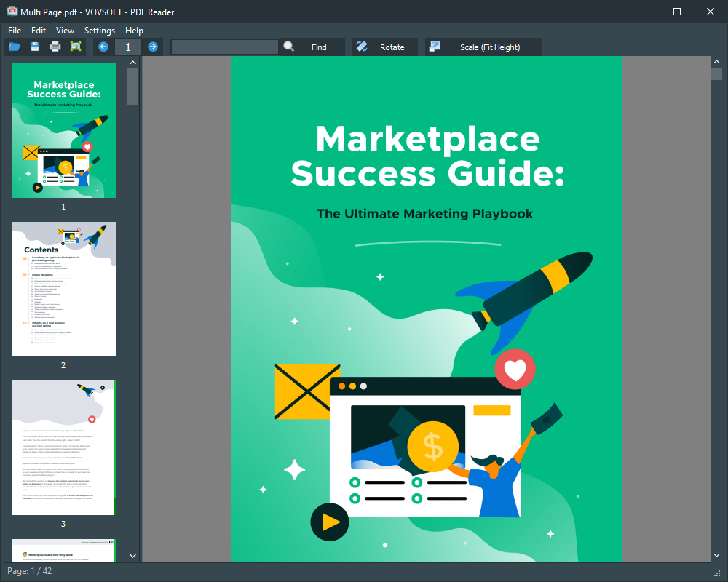The image size is (728, 582).
Task: Click the page number input field
Action: pos(128,47)
